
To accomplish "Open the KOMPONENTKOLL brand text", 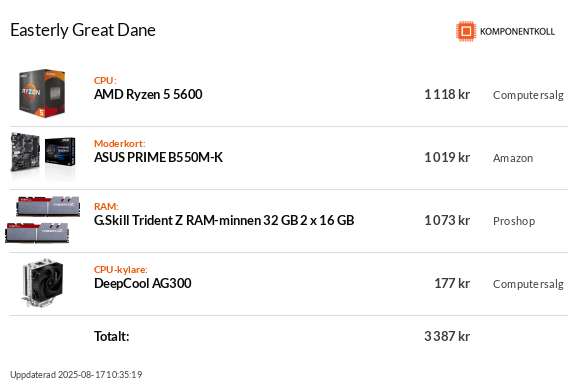I will [x=517, y=32].
